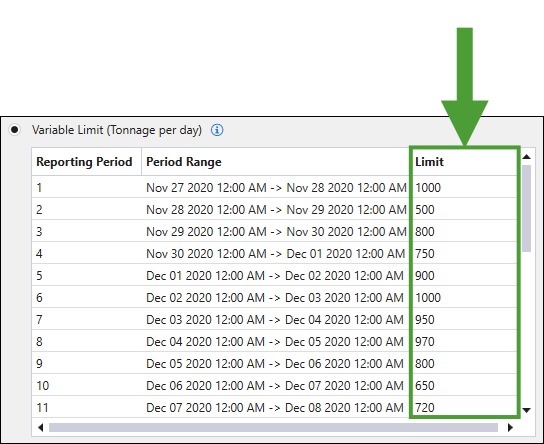Select the Nov 29 to Nov 30 period range
This screenshot has height=444, width=544.
276,231
